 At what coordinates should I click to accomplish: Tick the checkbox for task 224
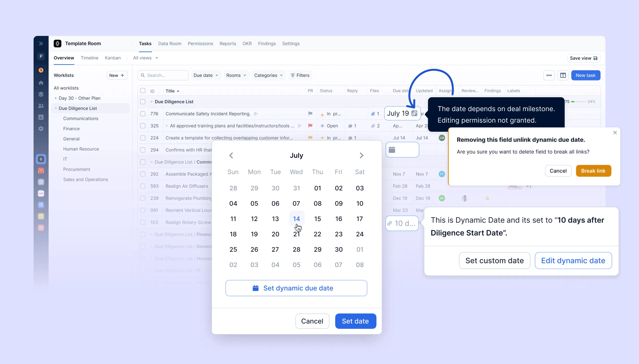pos(143,138)
